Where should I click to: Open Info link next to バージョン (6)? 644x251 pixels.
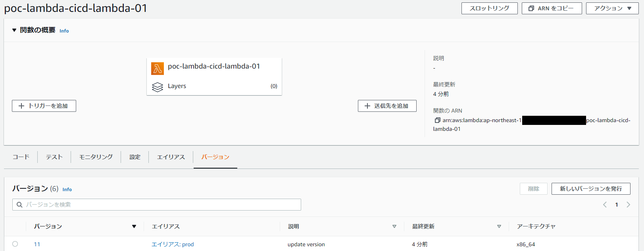pos(67,190)
